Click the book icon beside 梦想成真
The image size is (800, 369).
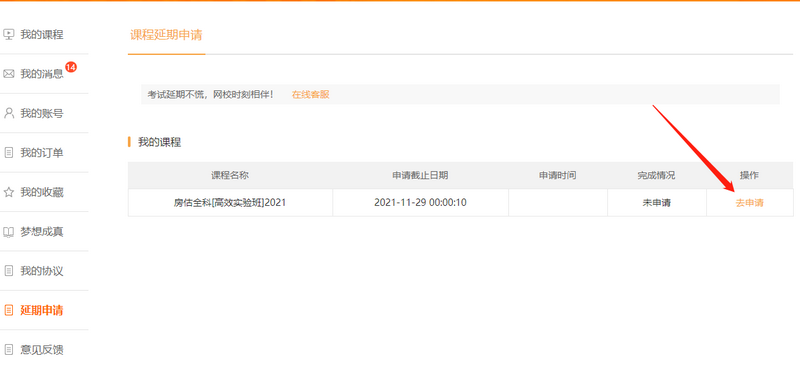point(8,232)
